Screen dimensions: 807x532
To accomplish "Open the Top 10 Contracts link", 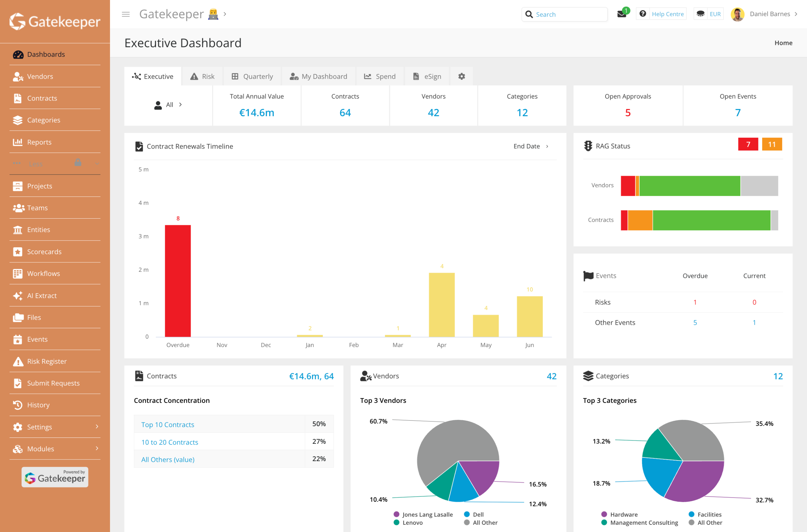I will (168, 425).
